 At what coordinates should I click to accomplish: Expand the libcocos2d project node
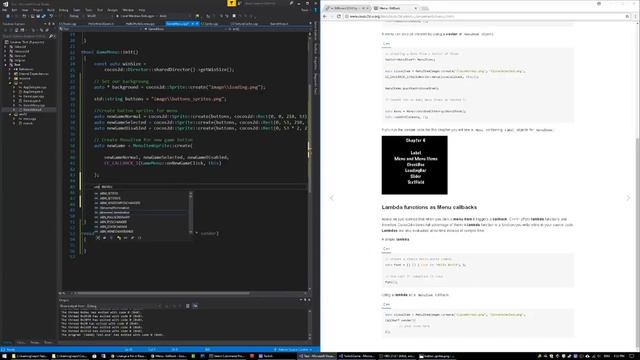[x=6, y=51]
